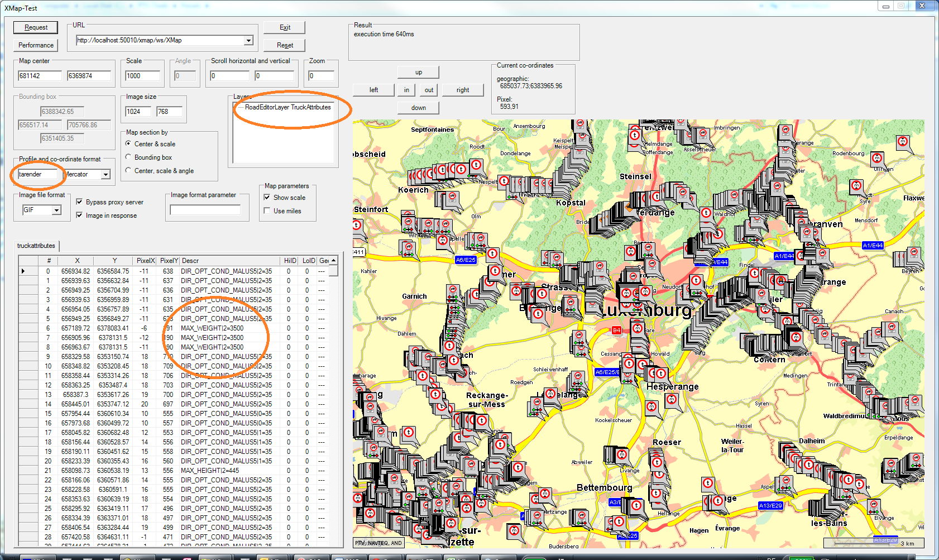Click the red B4 road shield on map
This screenshot has height=560, width=939.
coord(616,330)
